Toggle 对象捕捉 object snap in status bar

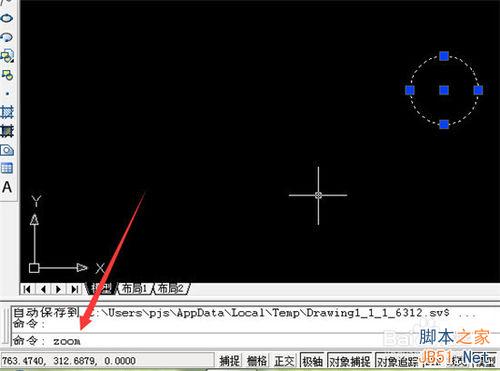(350, 361)
